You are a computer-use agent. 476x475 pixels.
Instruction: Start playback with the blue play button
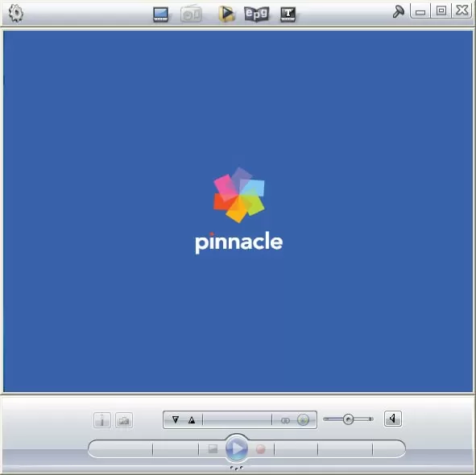(x=237, y=448)
